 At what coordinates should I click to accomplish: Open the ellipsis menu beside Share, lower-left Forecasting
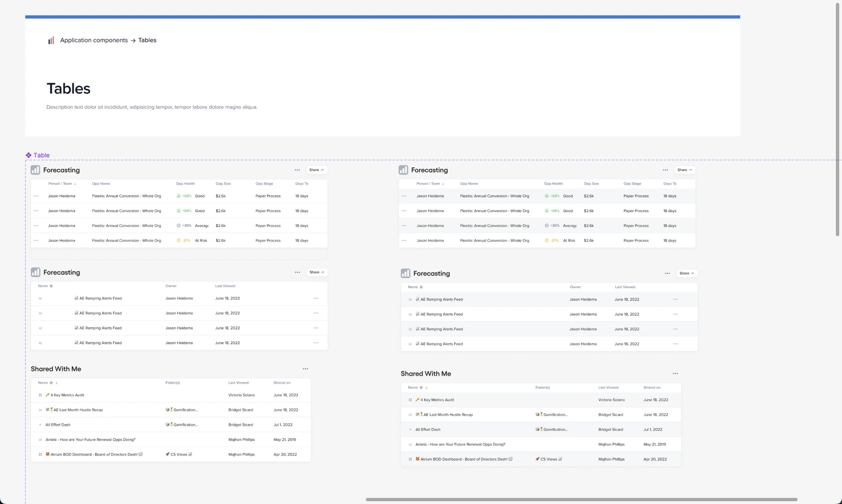pos(298,272)
